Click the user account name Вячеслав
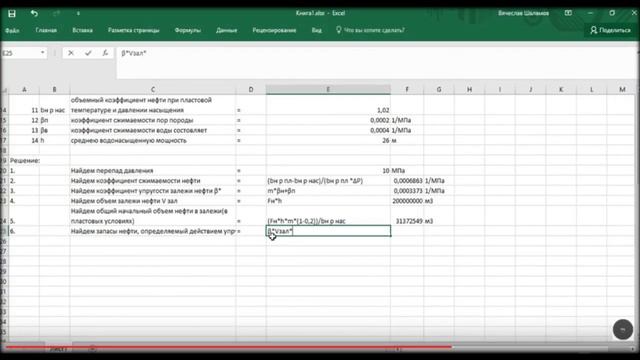 click(523, 13)
